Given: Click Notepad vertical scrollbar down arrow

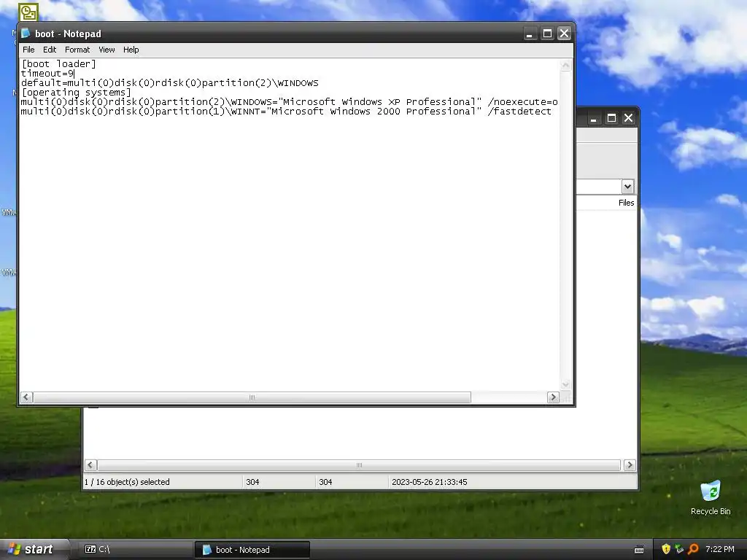Looking at the screenshot, I should (565, 385).
